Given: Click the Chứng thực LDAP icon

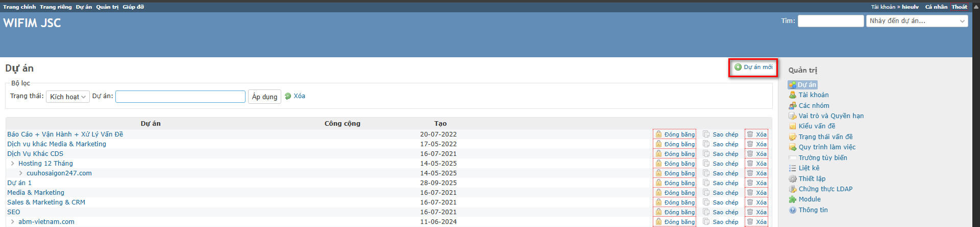Looking at the screenshot, I should point(792,189).
